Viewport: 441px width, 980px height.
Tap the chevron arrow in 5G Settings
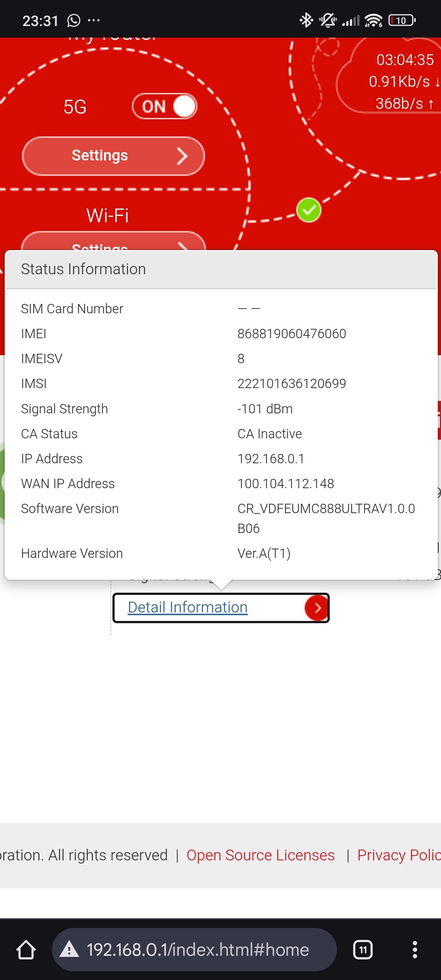coord(182,156)
